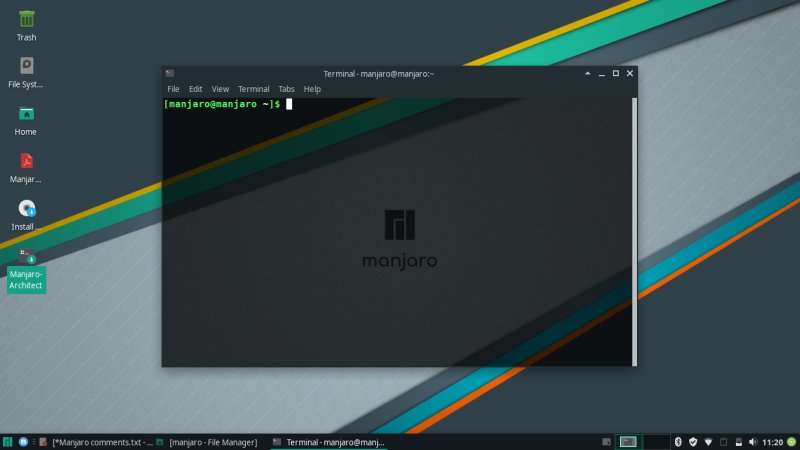Open the View menu in Terminal
Screen dimensions: 800x450
(x=220, y=89)
